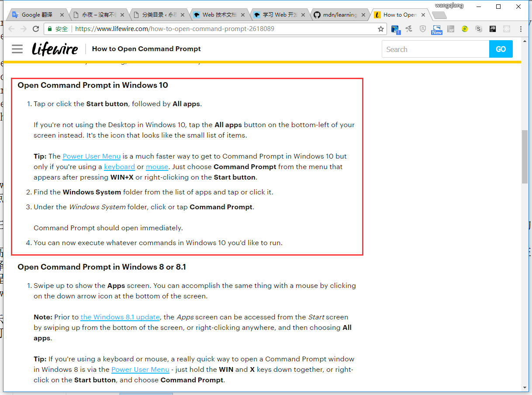The height and width of the screenshot is (395, 532).
Task: Close the How to Open tab
Action: click(423, 15)
